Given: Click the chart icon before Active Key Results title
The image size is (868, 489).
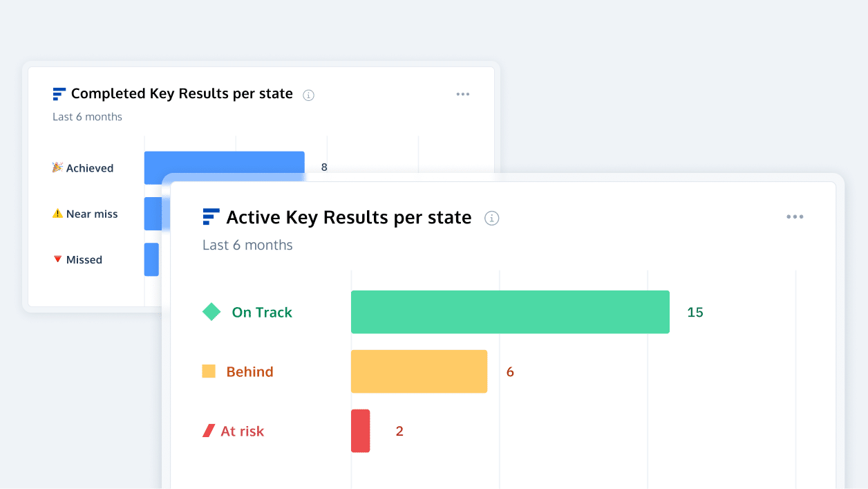Looking at the screenshot, I should tap(211, 217).
